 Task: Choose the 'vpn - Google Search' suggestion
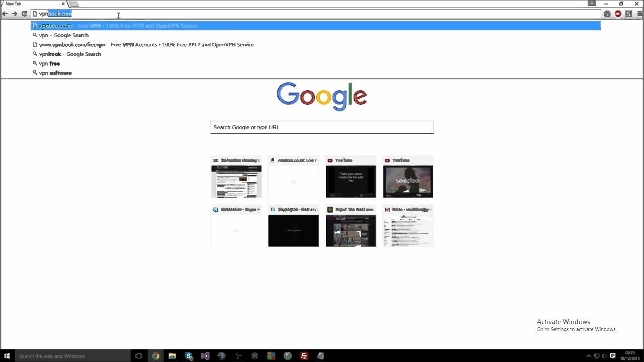[315, 35]
